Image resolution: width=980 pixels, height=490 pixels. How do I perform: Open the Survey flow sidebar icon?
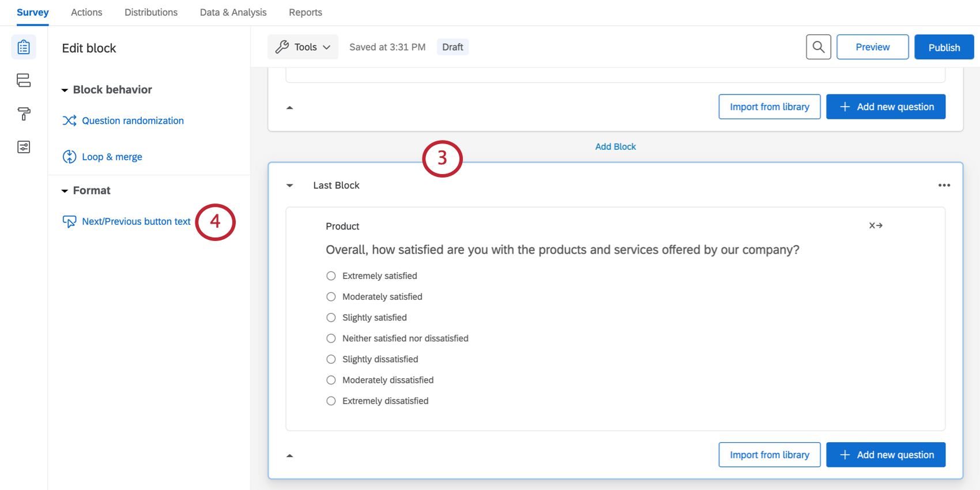24,80
